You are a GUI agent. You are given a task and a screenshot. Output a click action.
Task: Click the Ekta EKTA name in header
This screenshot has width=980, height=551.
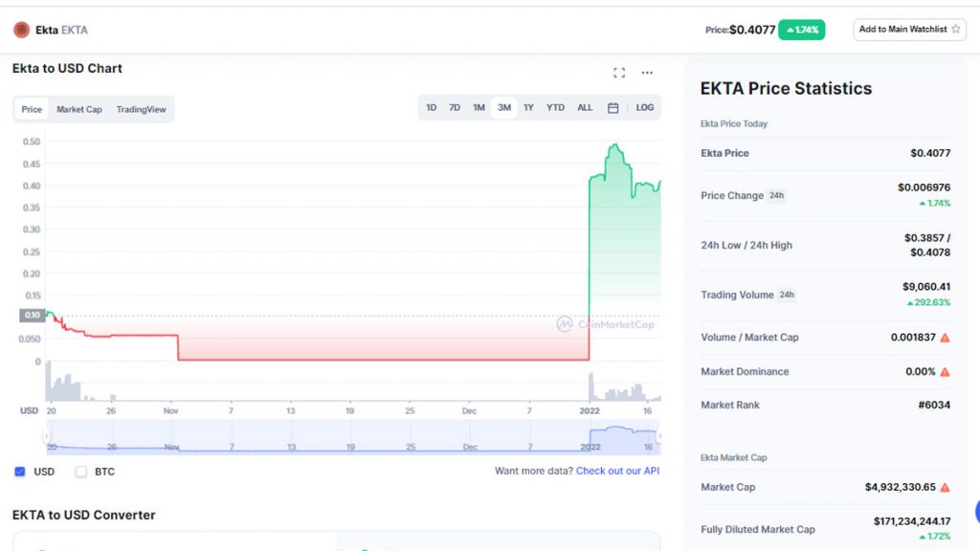coord(61,30)
